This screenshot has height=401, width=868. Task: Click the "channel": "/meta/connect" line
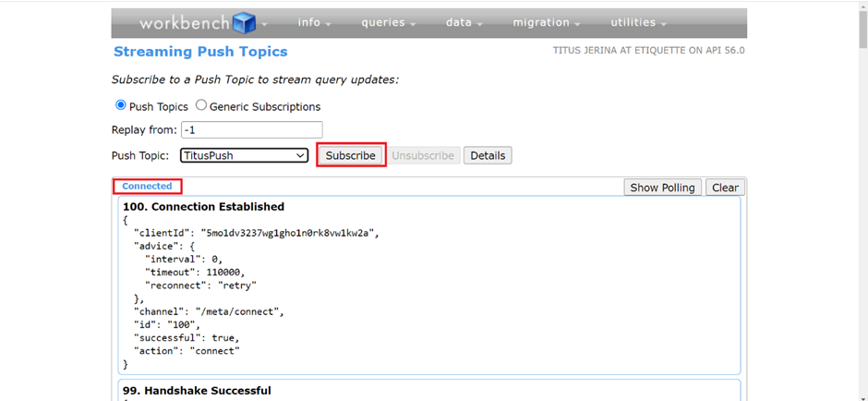pos(209,311)
